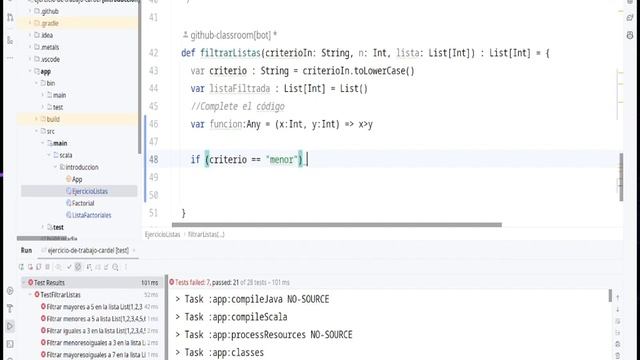Jump to next console stack trace arrow
Screen dimensions: 640x360
(618, 309)
